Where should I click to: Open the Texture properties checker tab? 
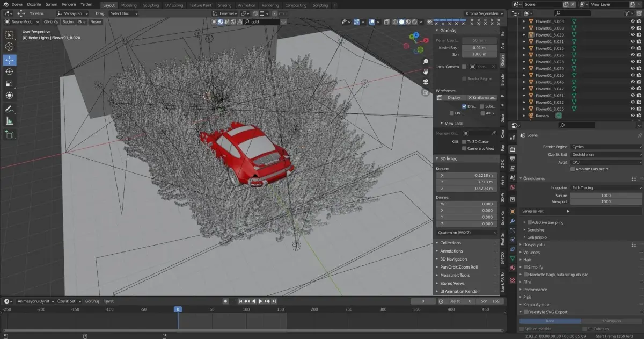513,280
